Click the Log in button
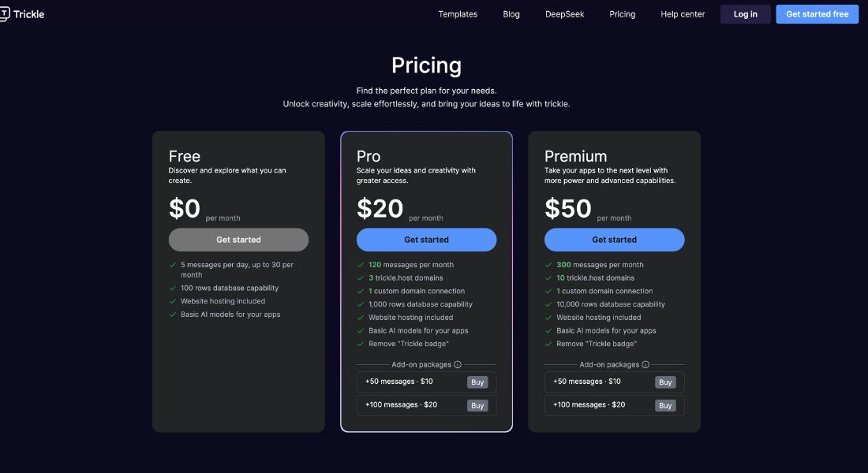This screenshot has height=473, width=868. pyautogui.click(x=745, y=14)
